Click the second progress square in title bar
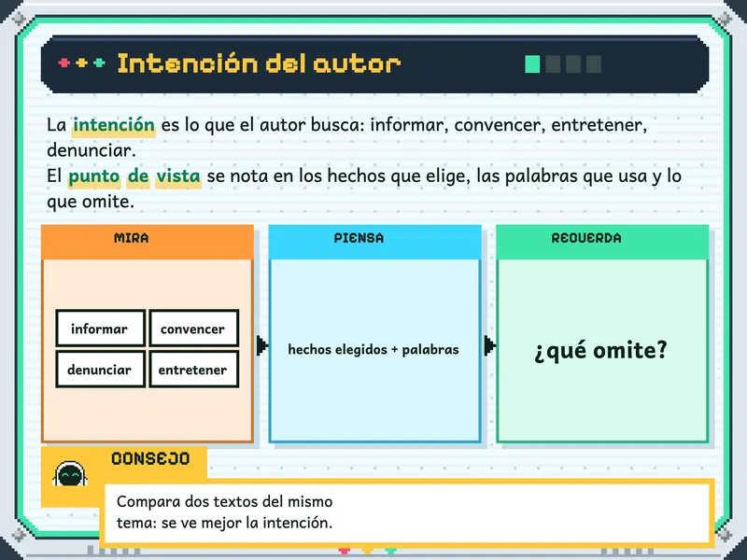747x560 pixels. pyautogui.click(x=553, y=64)
